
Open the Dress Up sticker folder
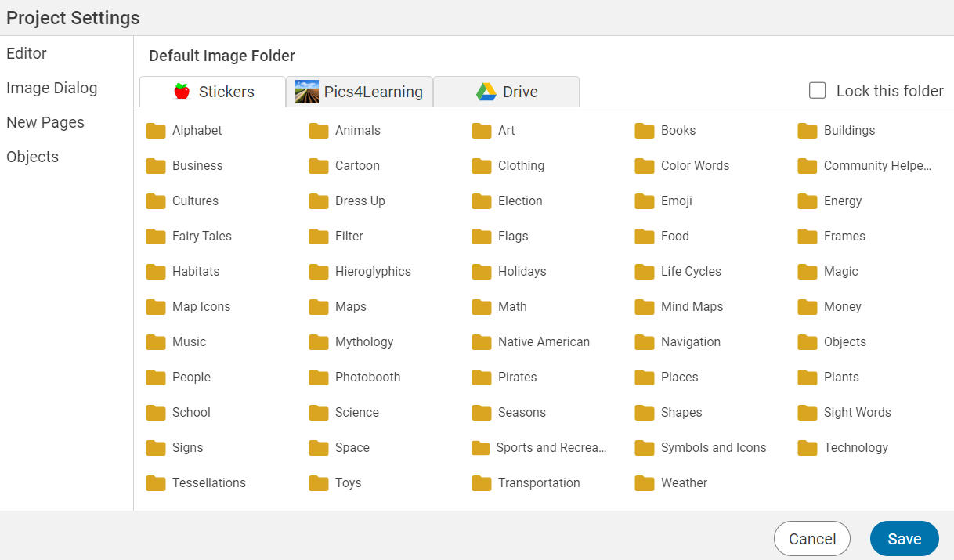tap(358, 201)
